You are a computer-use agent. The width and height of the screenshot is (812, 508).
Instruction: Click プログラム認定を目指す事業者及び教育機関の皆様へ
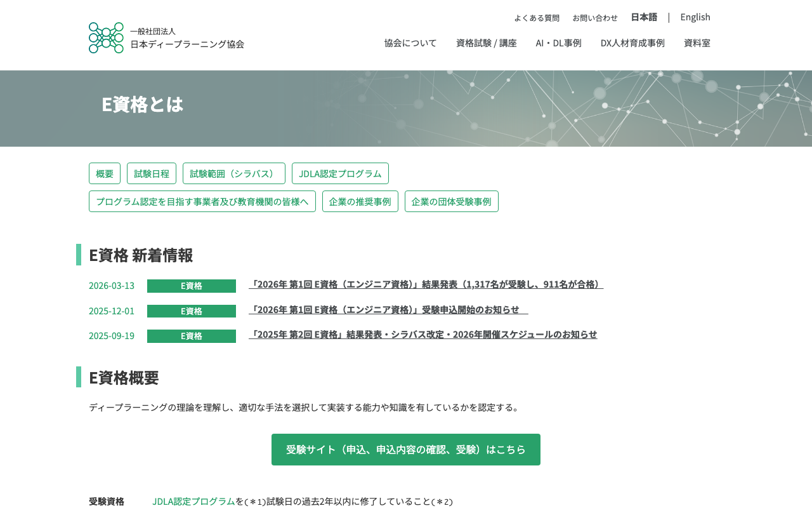[x=202, y=201]
